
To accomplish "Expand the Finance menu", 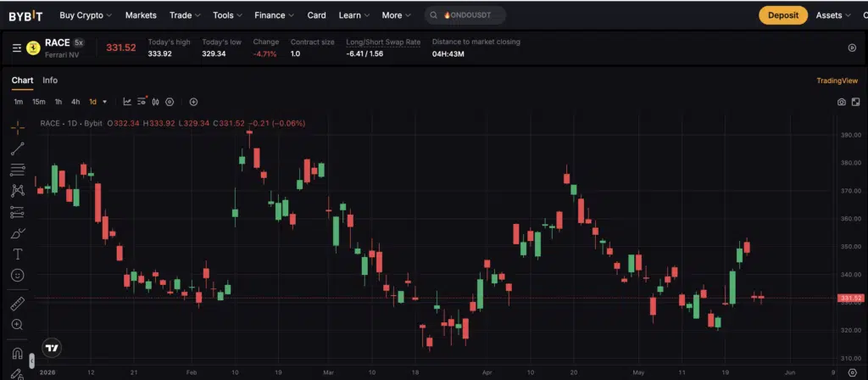I will coord(275,15).
